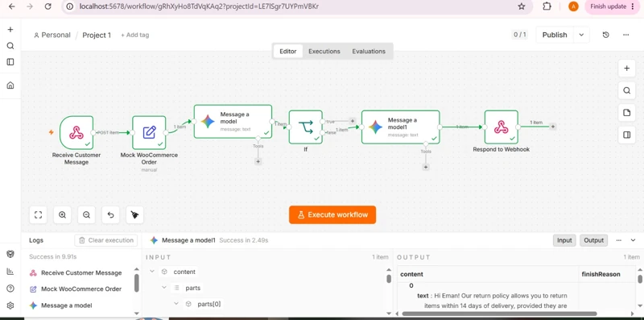Open canvas search magnifier on right
This screenshot has width=644, height=320.
[x=627, y=90]
